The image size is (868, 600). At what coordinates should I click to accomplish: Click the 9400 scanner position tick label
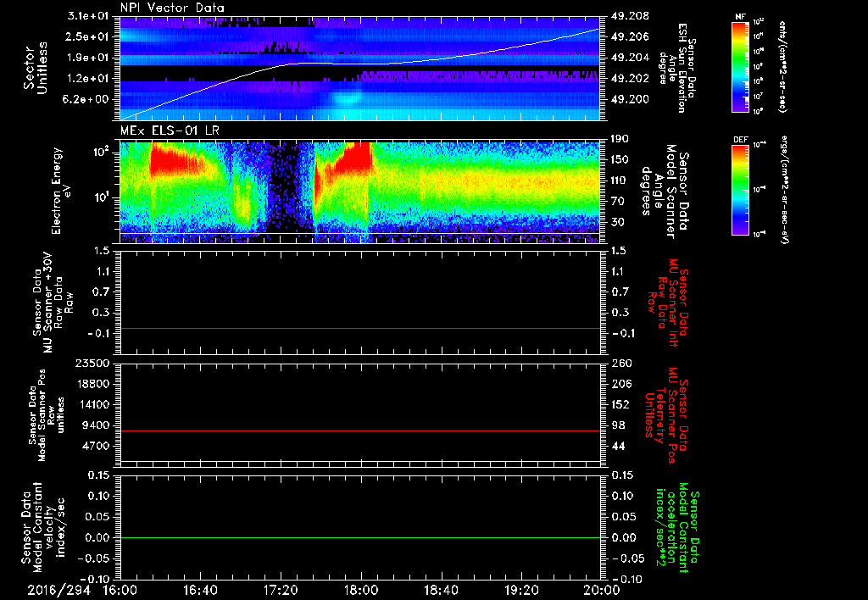click(95, 425)
